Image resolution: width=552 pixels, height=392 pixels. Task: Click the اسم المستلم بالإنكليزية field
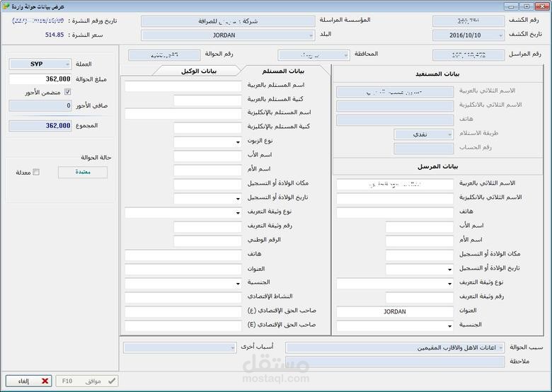point(183,114)
